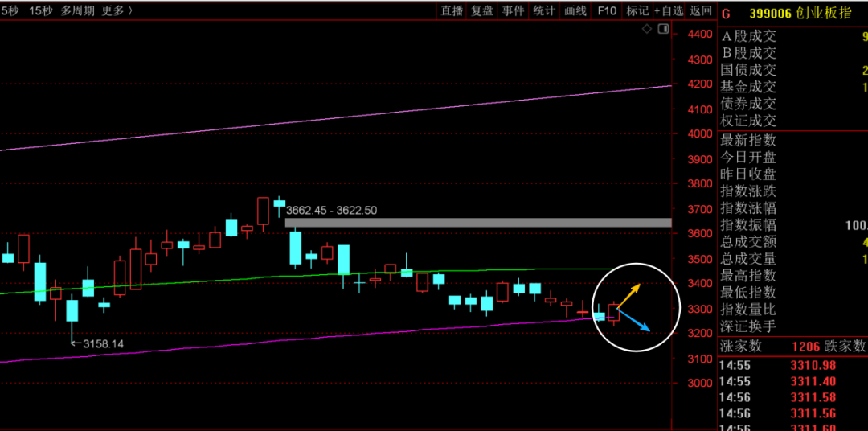
Task: Click the blue downward arrow annotation
Action: 633,321
